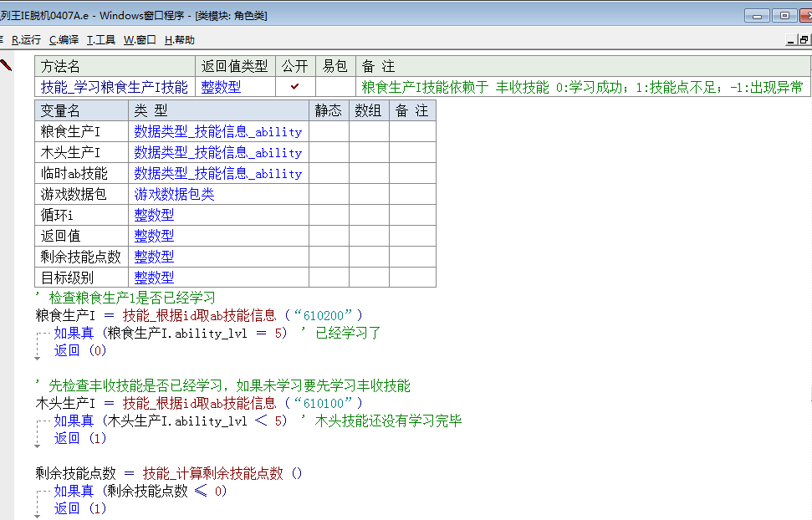The image size is (812, 520).
Task: Click the red pen icon in left margin
Action: tap(7, 65)
